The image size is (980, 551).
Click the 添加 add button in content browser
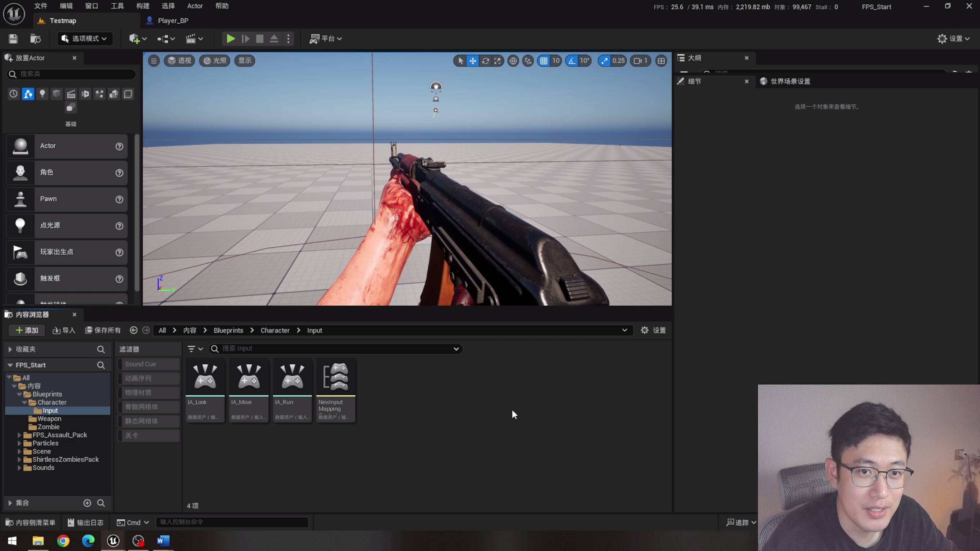click(x=27, y=330)
